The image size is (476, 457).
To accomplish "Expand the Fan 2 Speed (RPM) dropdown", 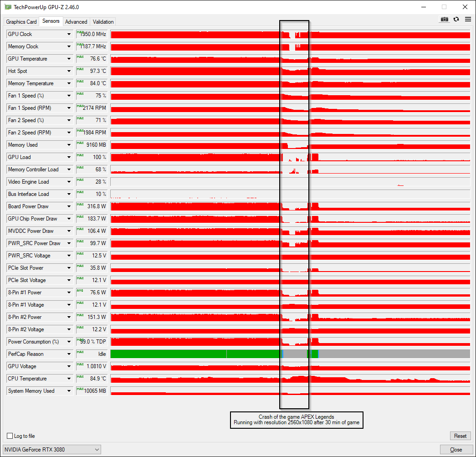I will [69, 133].
